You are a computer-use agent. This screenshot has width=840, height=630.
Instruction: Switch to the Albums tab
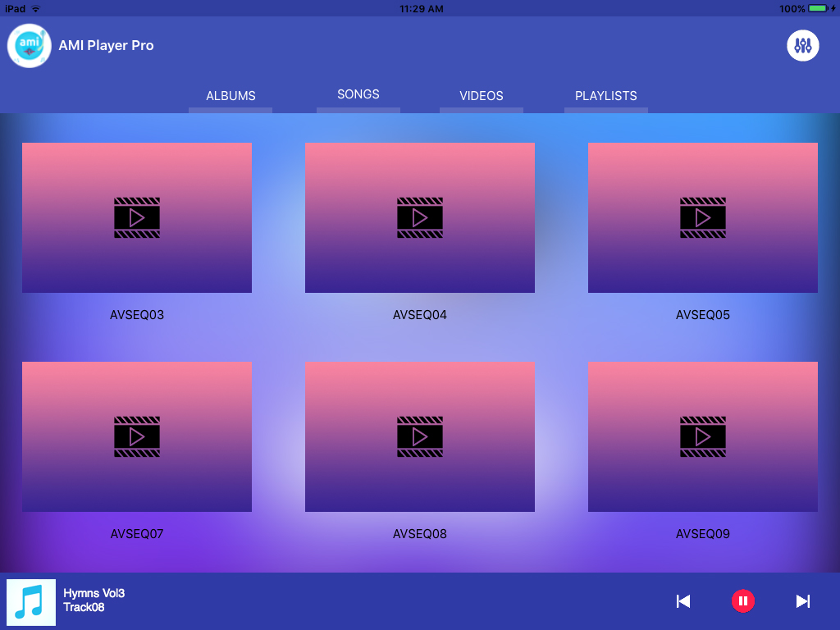(x=231, y=96)
